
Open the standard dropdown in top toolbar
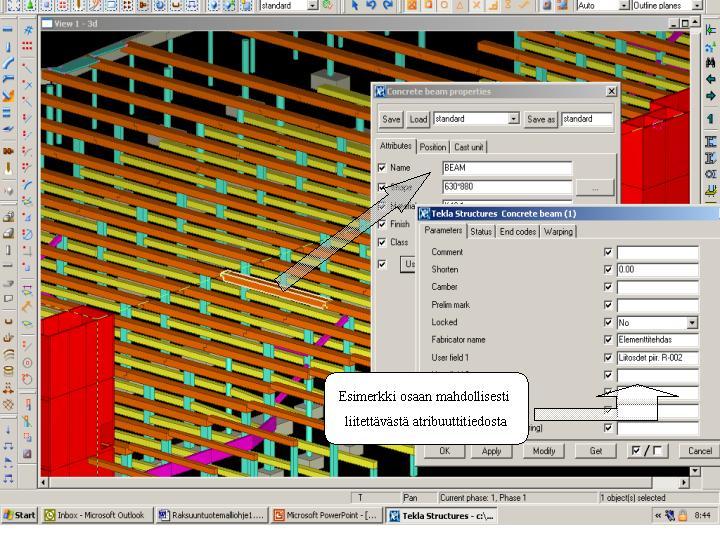click(x=312, y=6)
